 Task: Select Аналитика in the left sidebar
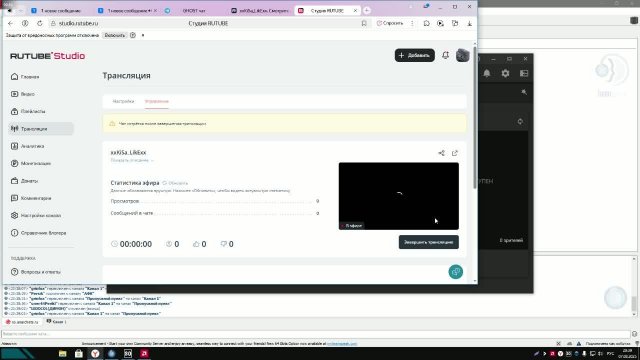32,146
